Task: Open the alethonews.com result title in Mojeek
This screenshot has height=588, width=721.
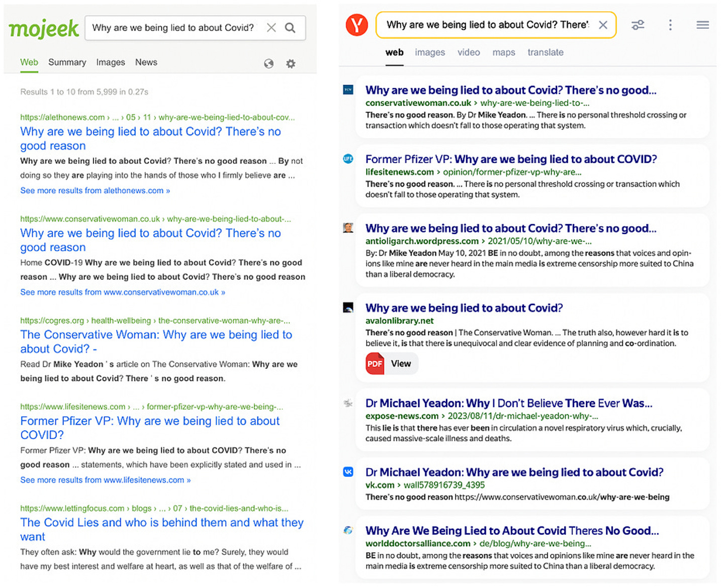Action: coord(150,139)
